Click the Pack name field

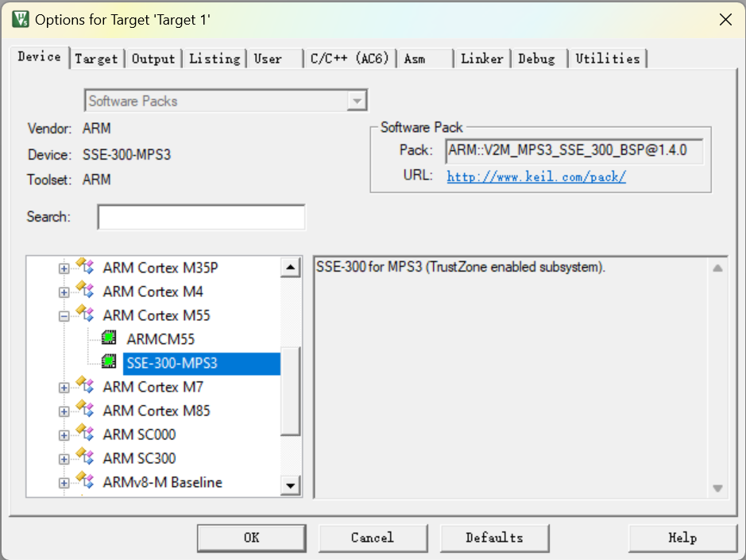click(x=574, y=151)
